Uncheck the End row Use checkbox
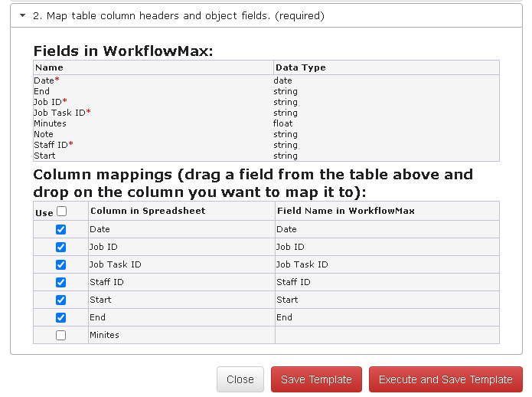Screen dimensions: 532x397 point(60,318)
